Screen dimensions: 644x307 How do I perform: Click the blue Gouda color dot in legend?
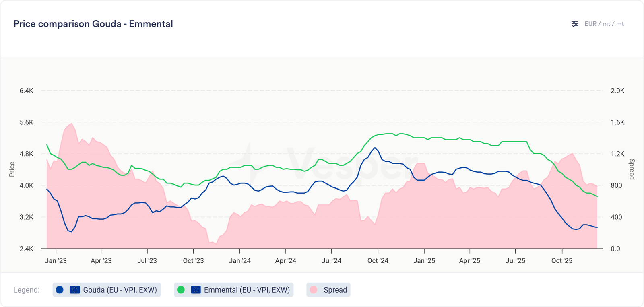click(60, 290)
